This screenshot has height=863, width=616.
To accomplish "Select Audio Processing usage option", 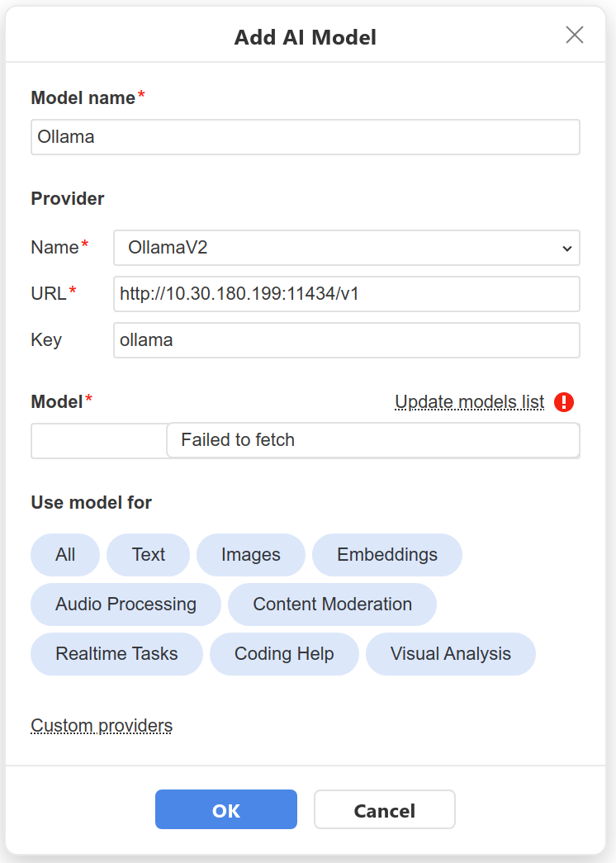I will [x=126, y=605].
